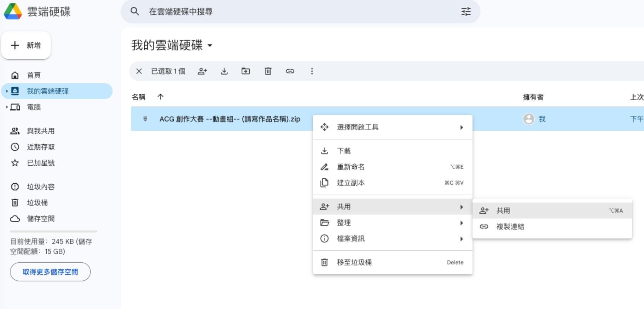Open the search filter options icon
The height and width of the screenshot is (309, 644).
click(x=466, y=12)
